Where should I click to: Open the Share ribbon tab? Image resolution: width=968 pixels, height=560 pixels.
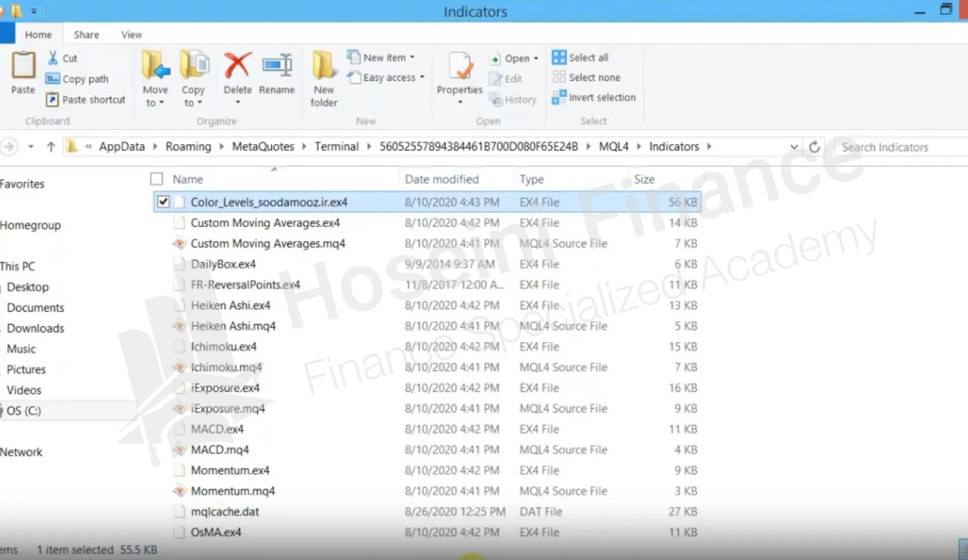(86, 34)
